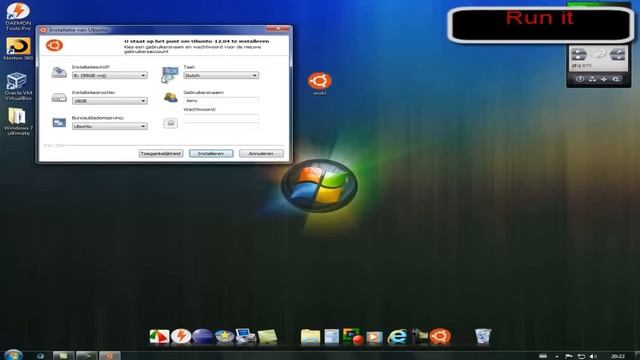Viewport: 640px width, 360px height.
Task: Click the folder taskbar button
Action: pos(63,356)
